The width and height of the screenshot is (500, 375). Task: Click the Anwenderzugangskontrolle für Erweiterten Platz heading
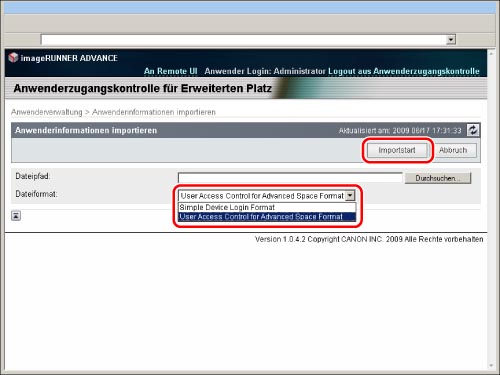tap(143, 88)
